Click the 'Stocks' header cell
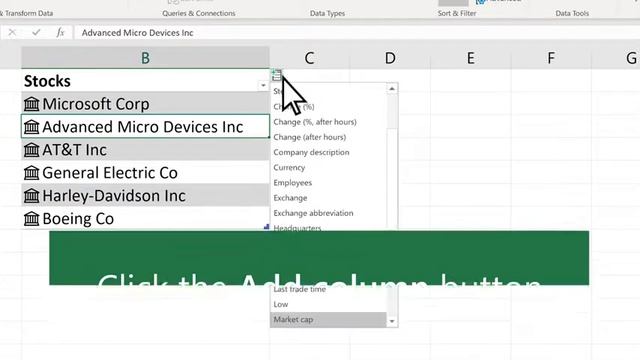 coord(145,81)
